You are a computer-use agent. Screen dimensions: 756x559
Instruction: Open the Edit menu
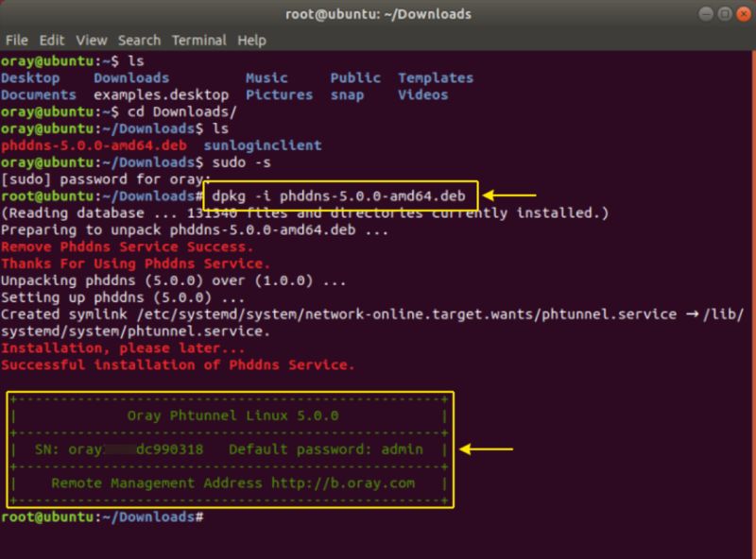[x=52, y=41]
